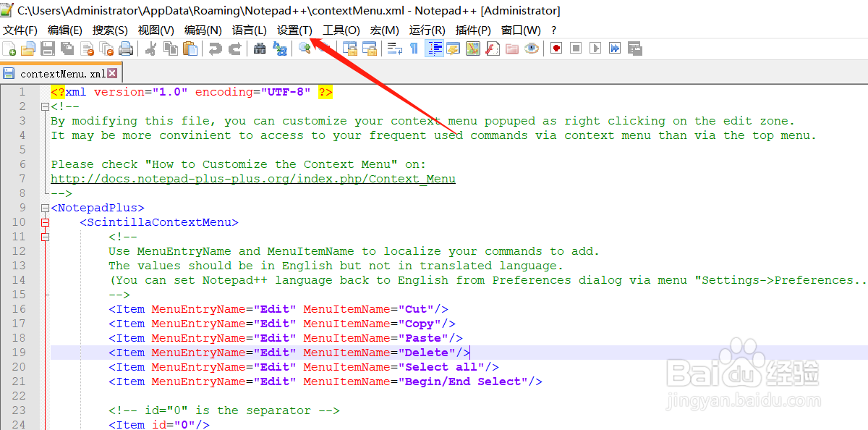Toggle file monitoring eye icon
The height and width of the screenshot is (430, 868).
[x=532, y=49]
